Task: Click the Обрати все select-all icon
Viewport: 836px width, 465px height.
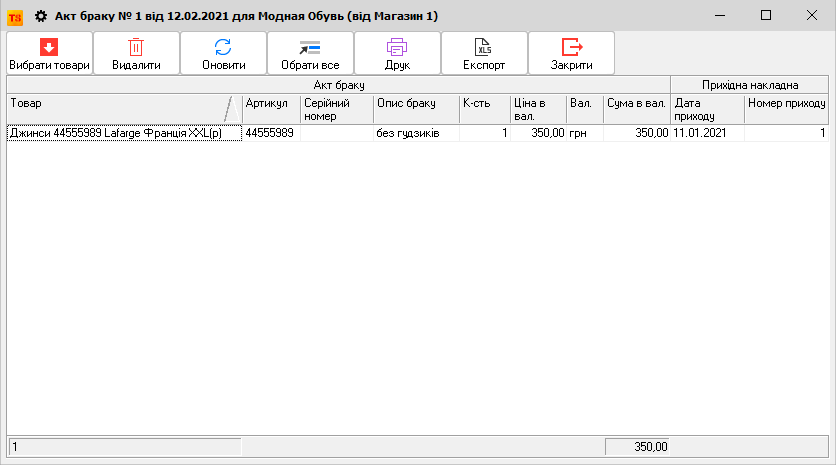Action: [x=309, y=46]
